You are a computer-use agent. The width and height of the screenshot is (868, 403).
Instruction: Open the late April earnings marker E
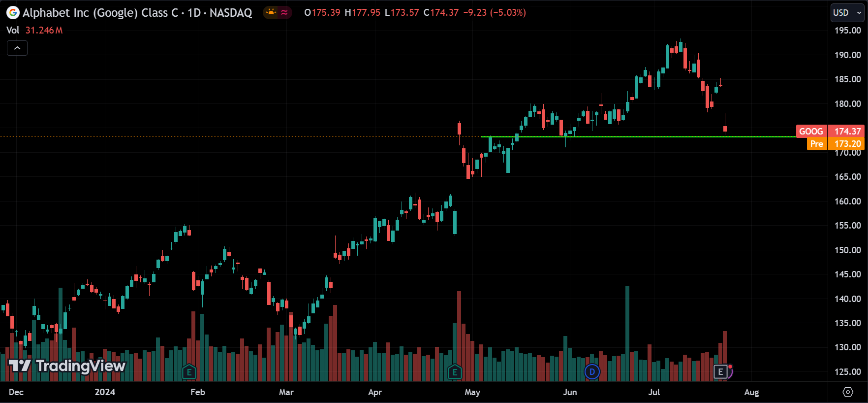coord(455,372)
